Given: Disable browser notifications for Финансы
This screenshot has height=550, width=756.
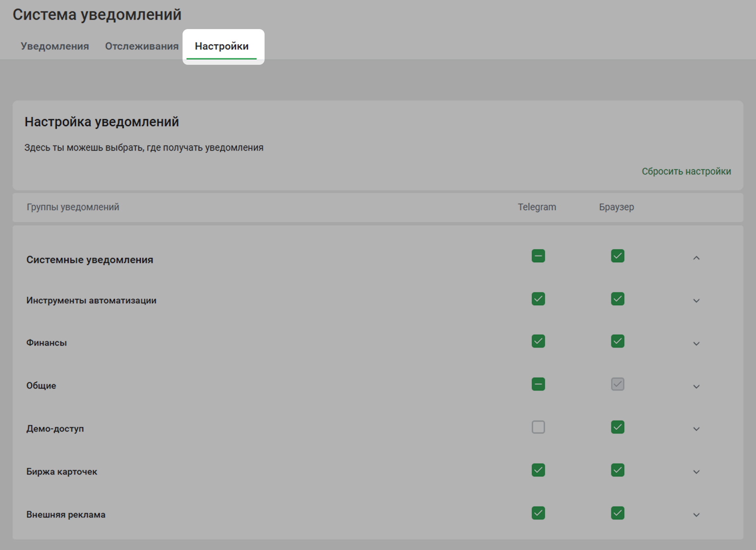Looking at the screenshot, I should [x=617, y=341].
